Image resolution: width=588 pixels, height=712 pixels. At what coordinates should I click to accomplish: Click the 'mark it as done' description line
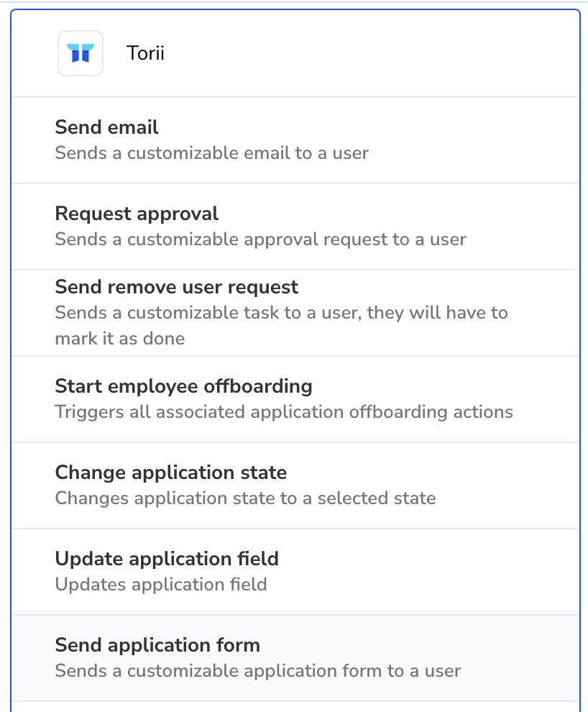[x=120, y=339]
